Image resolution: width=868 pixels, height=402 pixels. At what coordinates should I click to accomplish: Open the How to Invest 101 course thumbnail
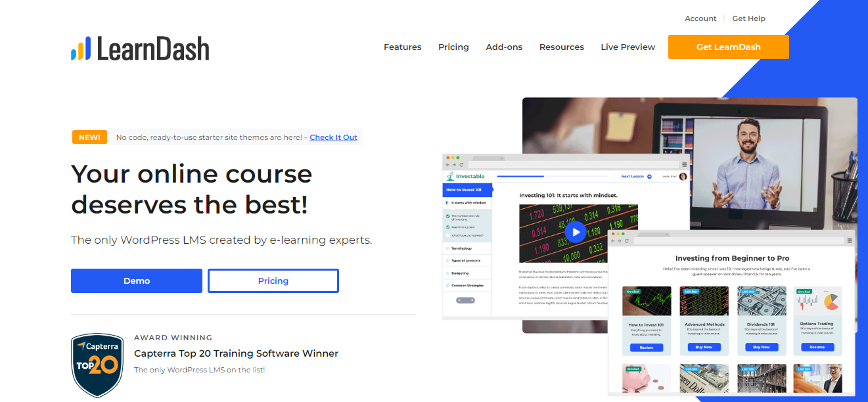coord(647,301)
